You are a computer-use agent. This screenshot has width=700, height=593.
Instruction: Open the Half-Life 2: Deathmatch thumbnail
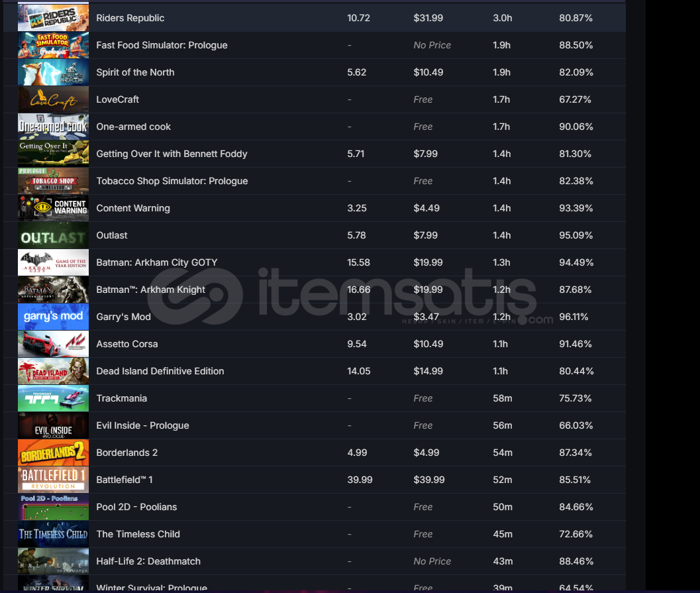53,561
